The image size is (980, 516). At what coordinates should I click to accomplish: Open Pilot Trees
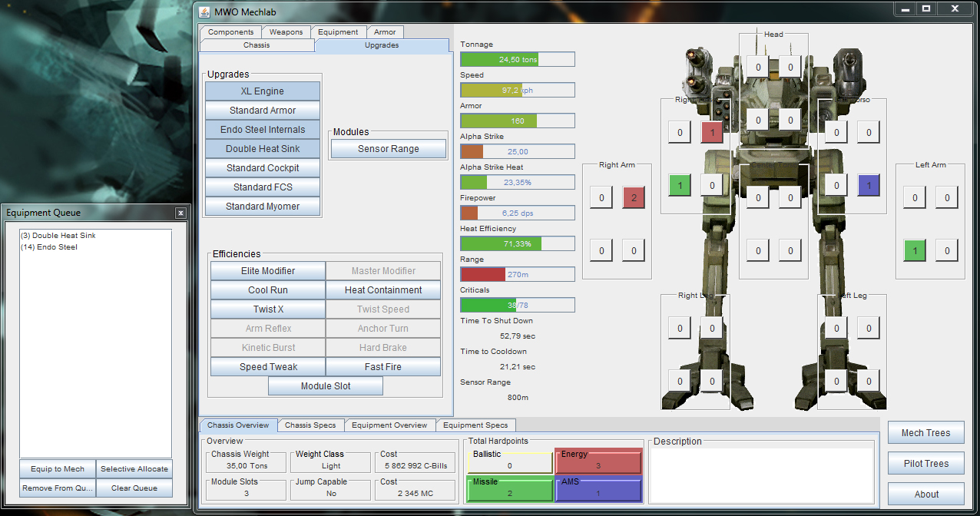925,464
